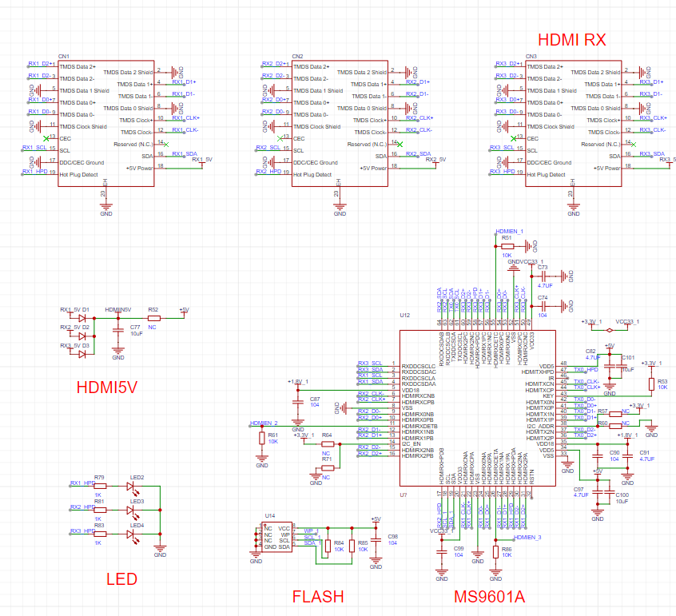Click the GND symbol below connector CN2
676x616 pixels.
tap(340, 209)
